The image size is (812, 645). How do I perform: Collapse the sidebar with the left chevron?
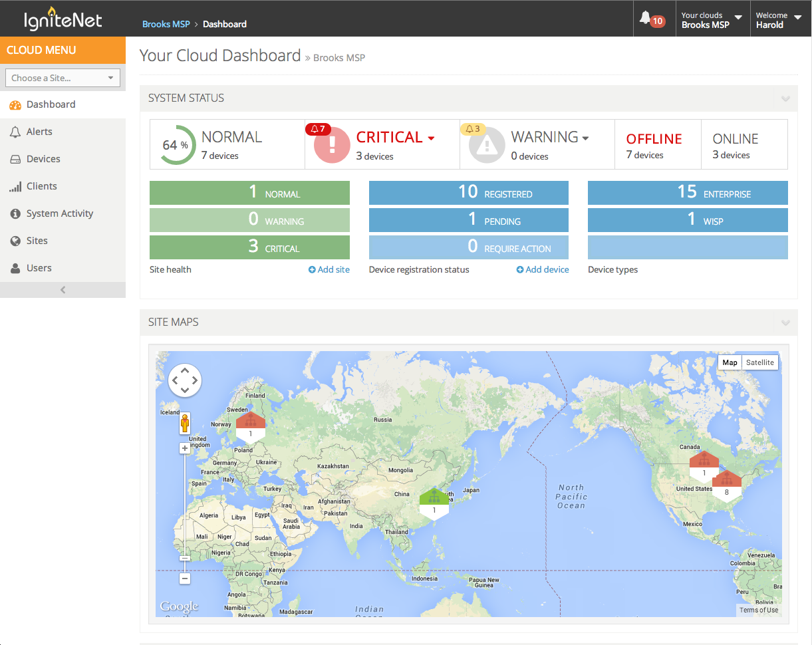(x=63, y=289)
